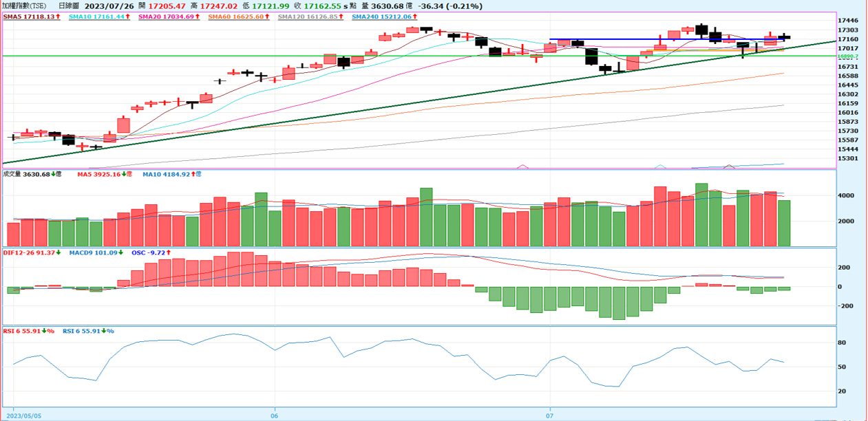Click the MA5 3925.16 volume legend
Screen dimensions: 868x421
click(x=105, y=174)
